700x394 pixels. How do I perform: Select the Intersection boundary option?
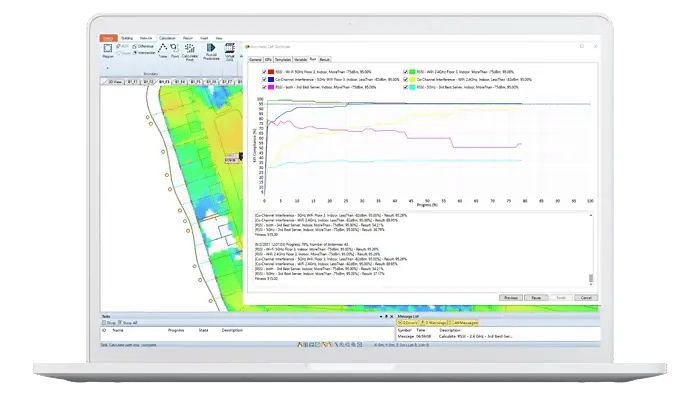144,53
